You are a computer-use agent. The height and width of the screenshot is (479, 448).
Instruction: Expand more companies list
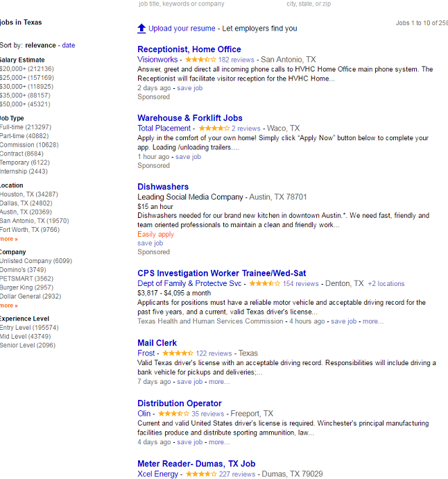[x=9, y=305]
